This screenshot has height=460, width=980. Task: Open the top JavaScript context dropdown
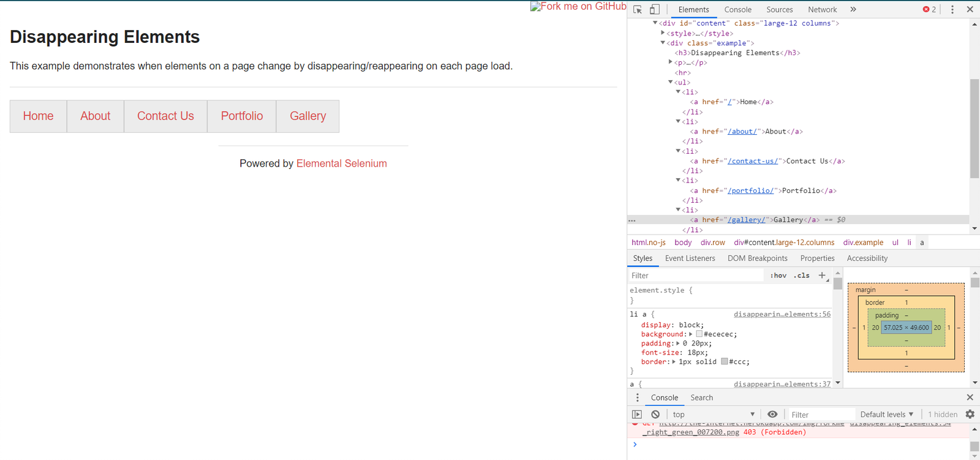click(713, 415)
